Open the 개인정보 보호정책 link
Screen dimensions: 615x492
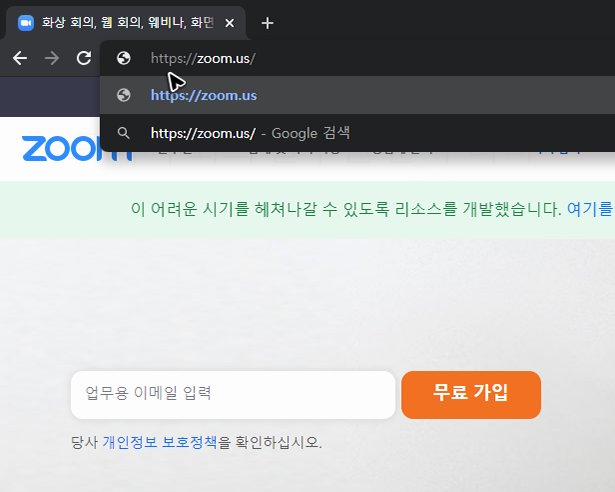click(x=160, y=442)
